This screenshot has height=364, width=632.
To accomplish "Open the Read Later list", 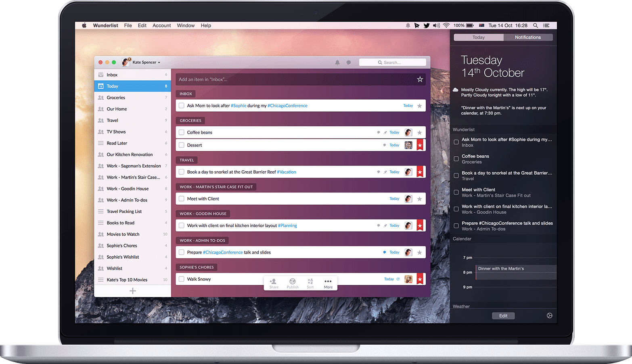I will (x=133, y=143).
